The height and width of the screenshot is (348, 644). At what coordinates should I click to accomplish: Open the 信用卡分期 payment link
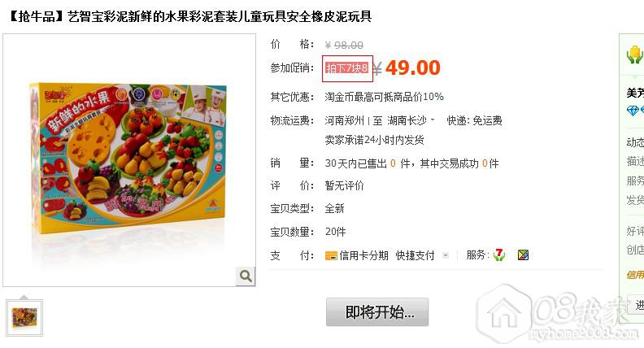tap(363, 255)
